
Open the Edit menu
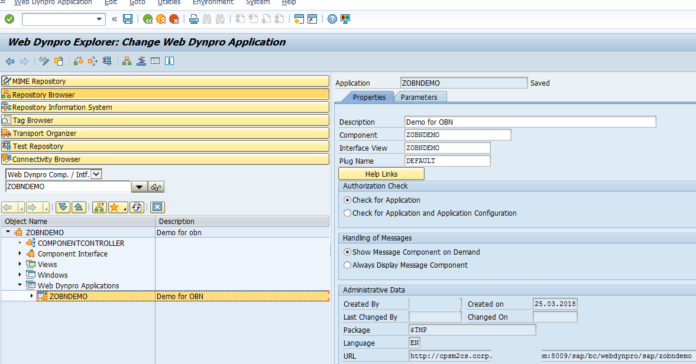coord(111,2)
